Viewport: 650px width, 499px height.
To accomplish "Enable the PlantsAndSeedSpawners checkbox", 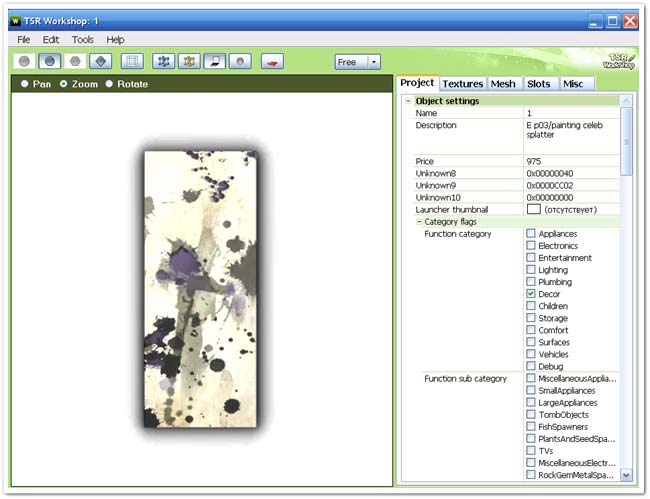I will (x=531, y=438).
